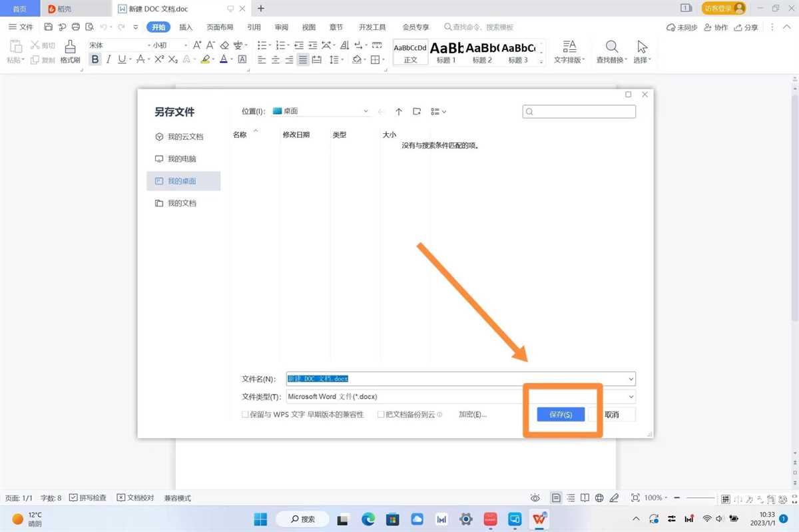Screen dimensions: 799x532
Task: Expand the 位置 location dropdown
Action: (x=366, y=112)
